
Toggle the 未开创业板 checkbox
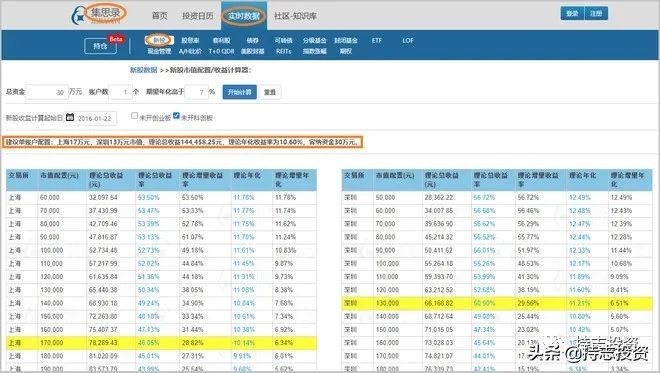coord(134,115)
